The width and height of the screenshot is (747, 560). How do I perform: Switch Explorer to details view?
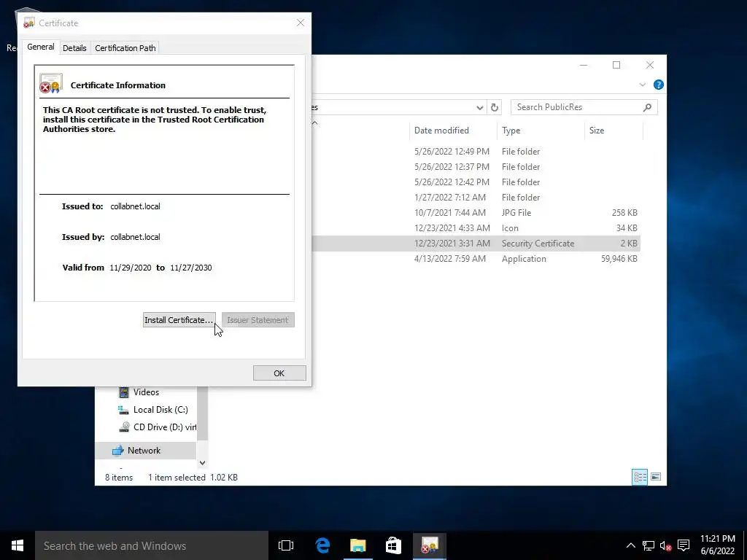(x=640, y=477)
